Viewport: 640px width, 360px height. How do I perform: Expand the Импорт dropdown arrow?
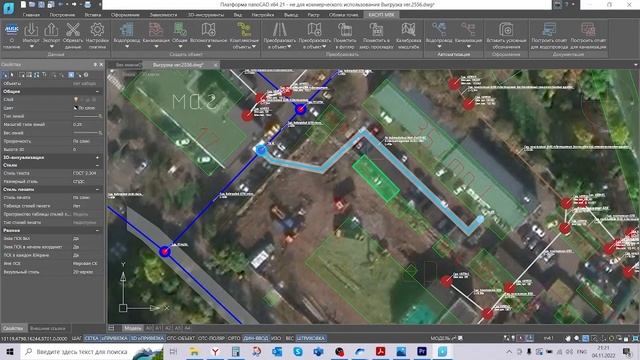click(31, 47)
